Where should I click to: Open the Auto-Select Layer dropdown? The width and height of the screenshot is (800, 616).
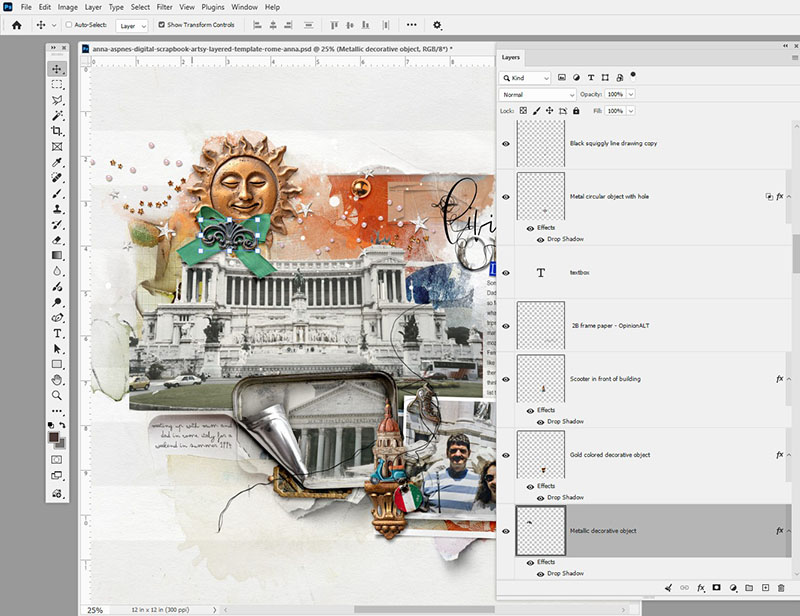pos(132,26)
